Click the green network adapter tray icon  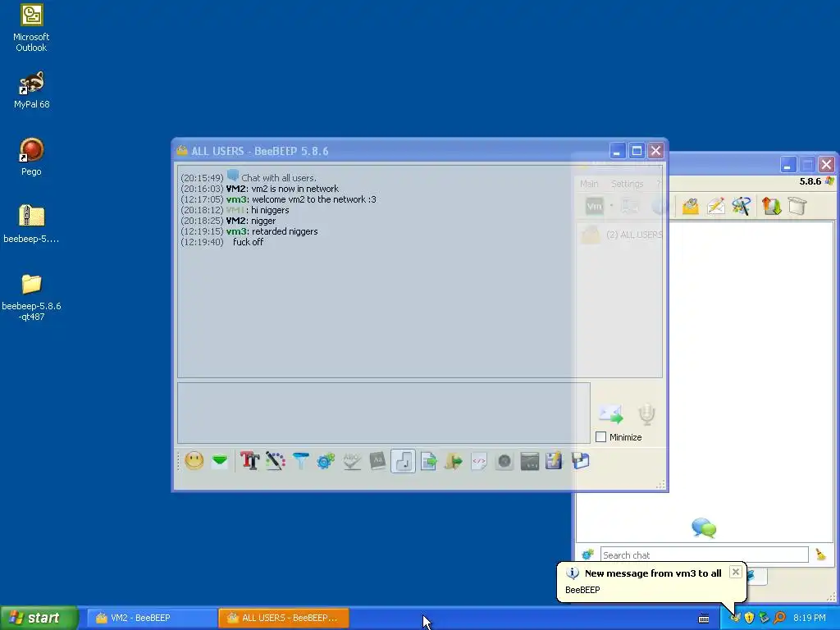tap(765, 618)
